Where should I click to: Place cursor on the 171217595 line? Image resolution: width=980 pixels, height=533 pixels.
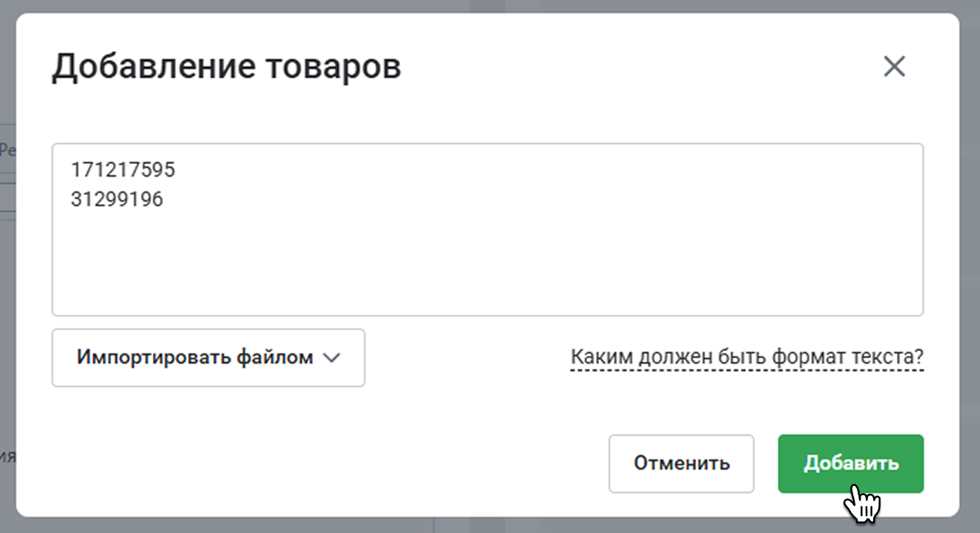click(123, 171)
